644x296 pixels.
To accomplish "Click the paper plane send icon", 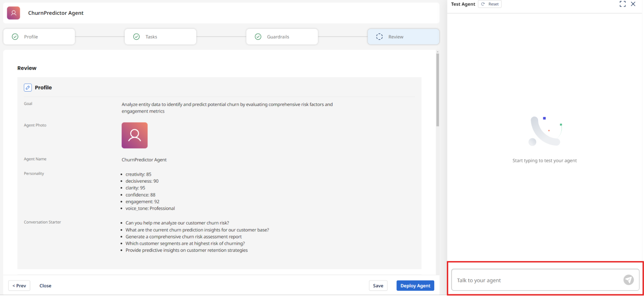I will [x=629, y=280].
